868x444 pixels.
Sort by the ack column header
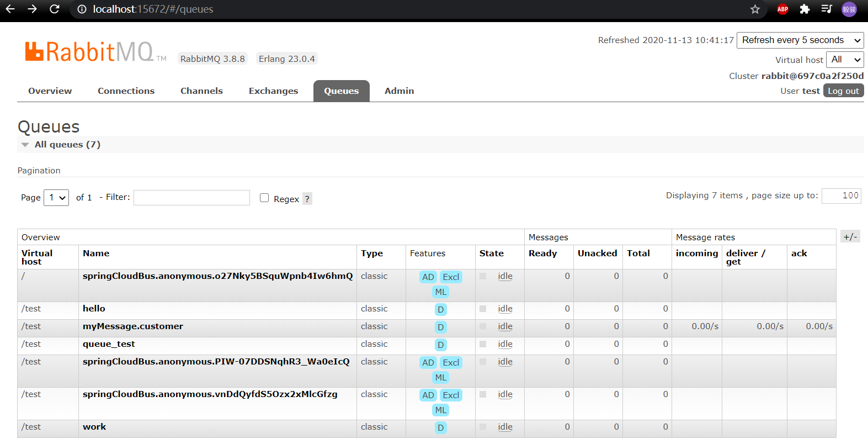click(799, 253)
